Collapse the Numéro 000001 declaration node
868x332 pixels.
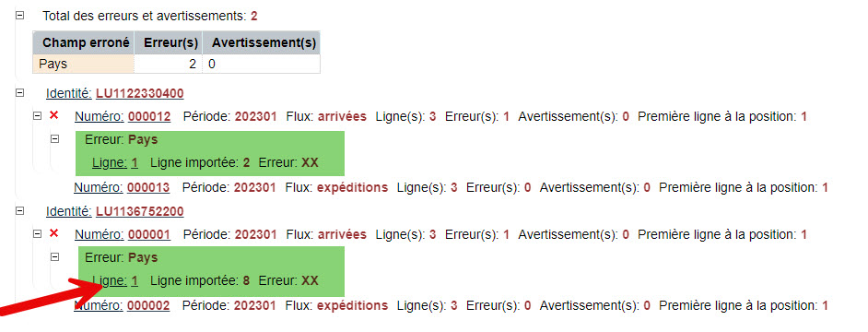37,234
